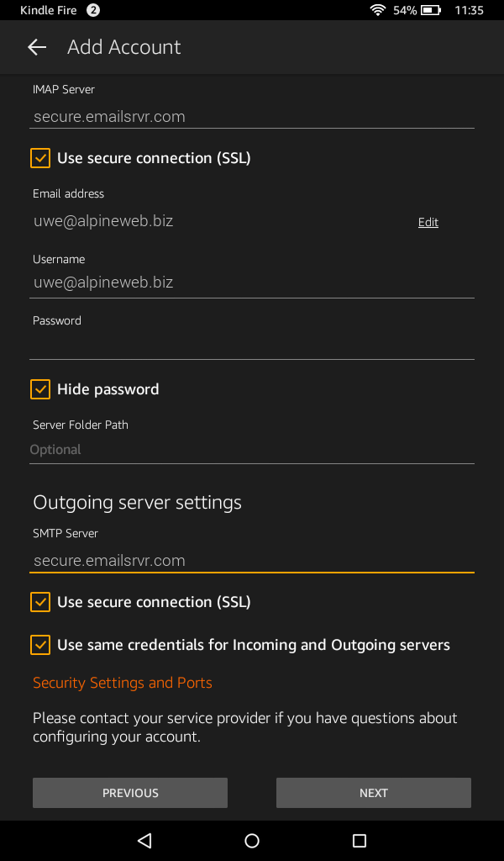Uncheck Use same credentials for both servers
The width and height of the screenshot is (504, 861).
point(40,645)
